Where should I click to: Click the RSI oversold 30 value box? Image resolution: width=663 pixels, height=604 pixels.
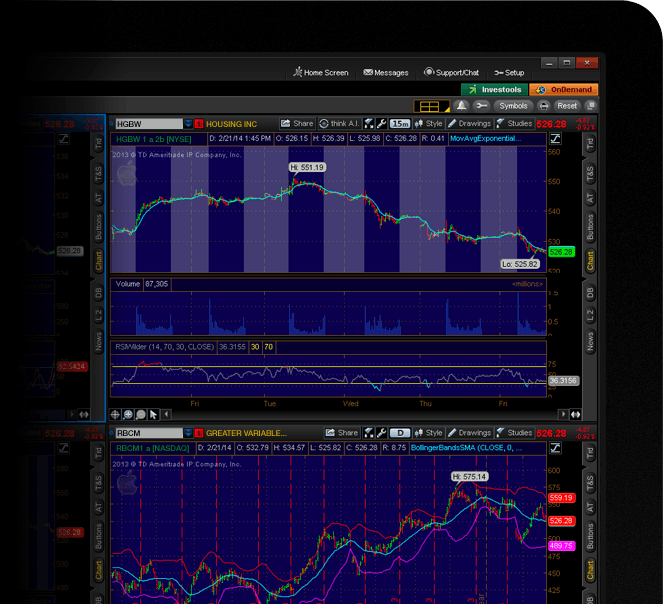255,347
